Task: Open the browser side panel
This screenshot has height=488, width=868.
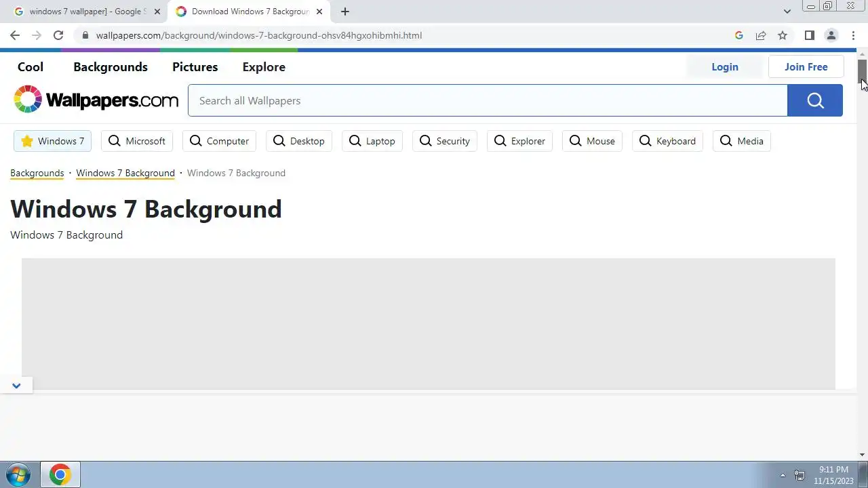Action: pos(809,35)
